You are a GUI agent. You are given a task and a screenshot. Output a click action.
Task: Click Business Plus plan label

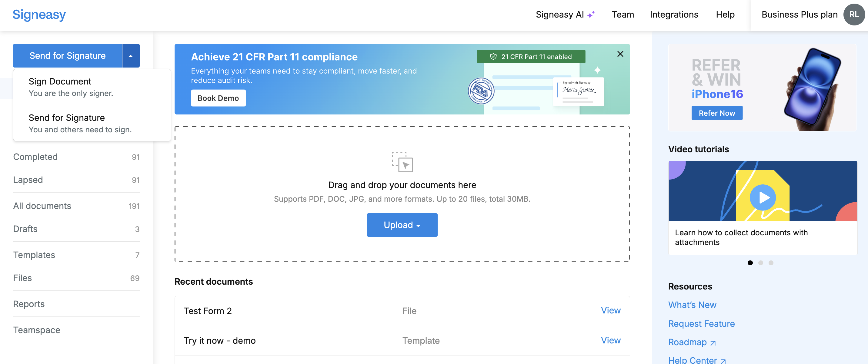pos(799,15)
